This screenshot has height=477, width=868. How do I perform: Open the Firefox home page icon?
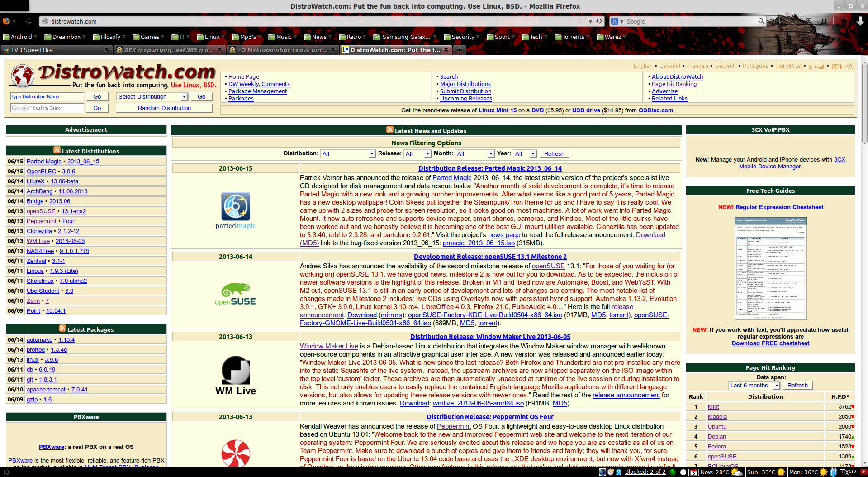click(844, 21)
